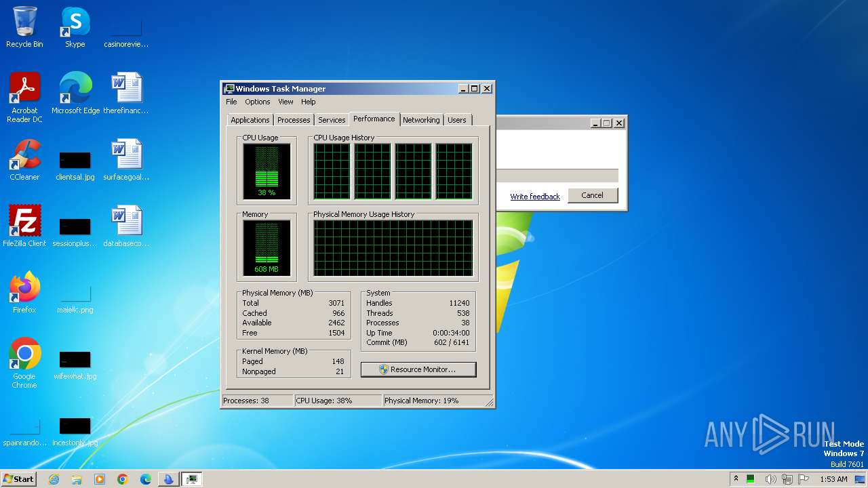This screenshot has width=868, height=488.
Task: Click the Resource Monitor button
Action: tap(418, 369)
